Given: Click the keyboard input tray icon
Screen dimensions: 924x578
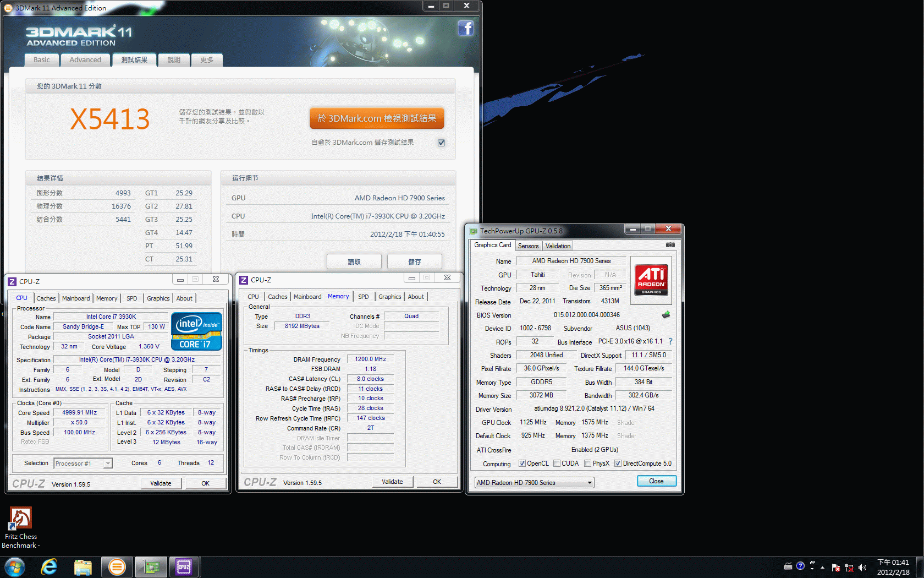Looking at the screenshot, I should coord(788,566).
